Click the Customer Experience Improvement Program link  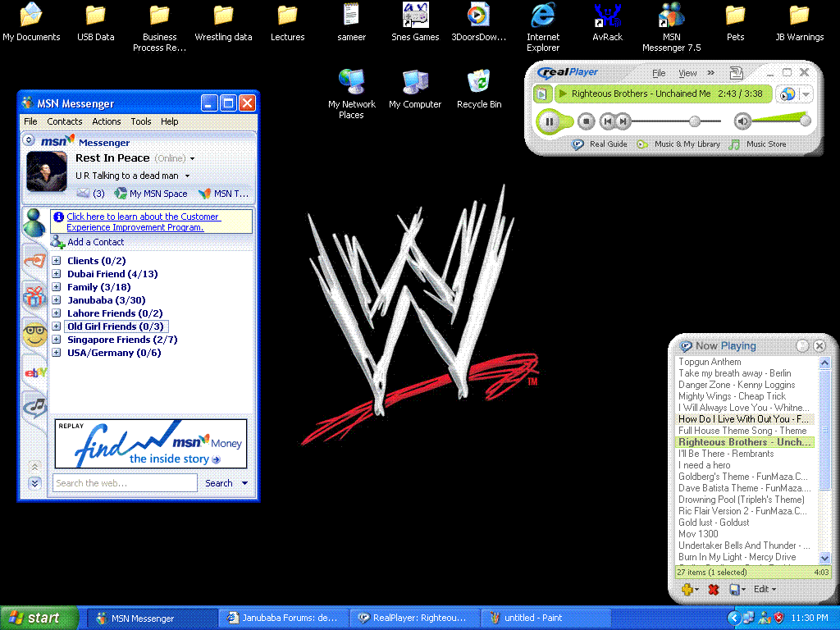coord(143,221)
